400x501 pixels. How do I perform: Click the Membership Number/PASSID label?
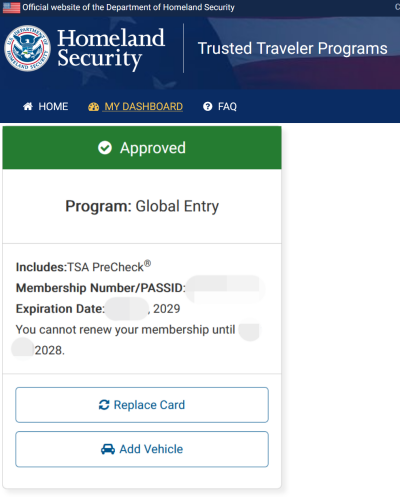pos(101,288)
